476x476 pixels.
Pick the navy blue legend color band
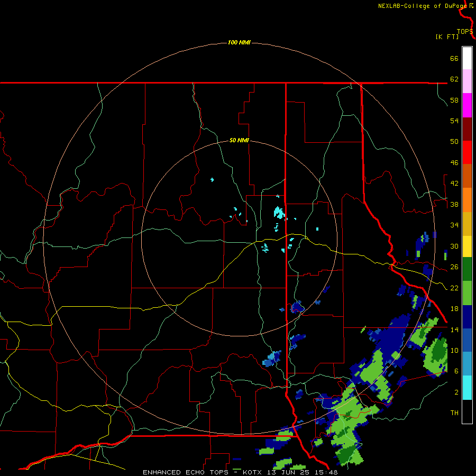pos(467,317)
